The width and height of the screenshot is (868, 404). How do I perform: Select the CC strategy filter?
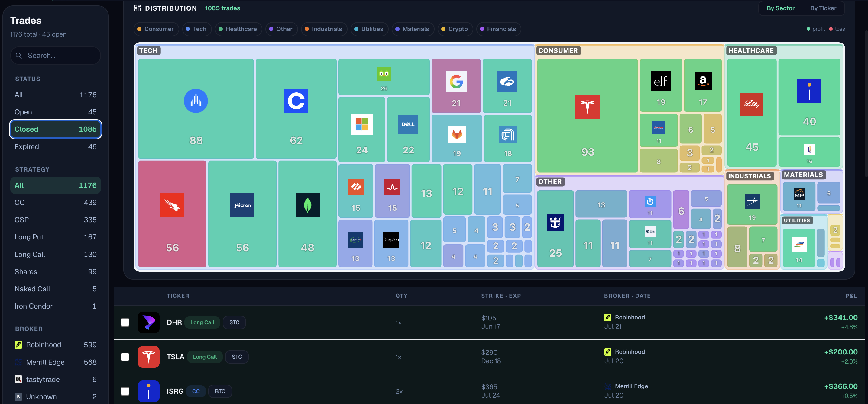(x=56, y=203)
